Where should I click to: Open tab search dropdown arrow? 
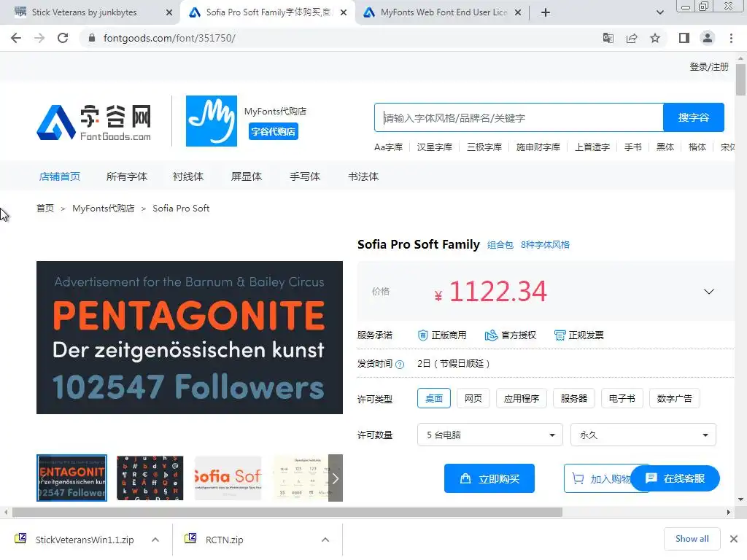click(x=659, y=12)
